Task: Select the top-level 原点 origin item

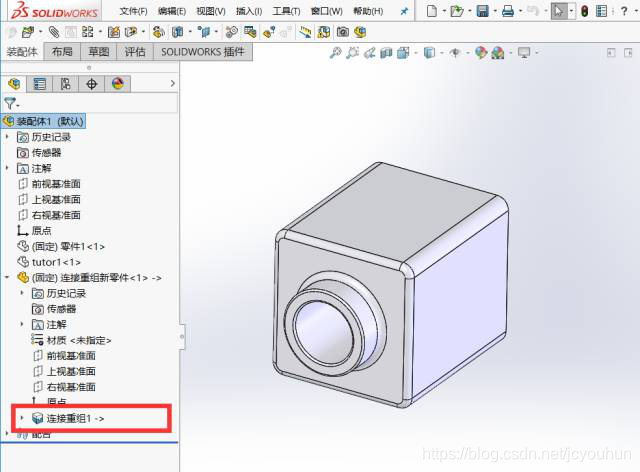Action: [x=34, y=231]
